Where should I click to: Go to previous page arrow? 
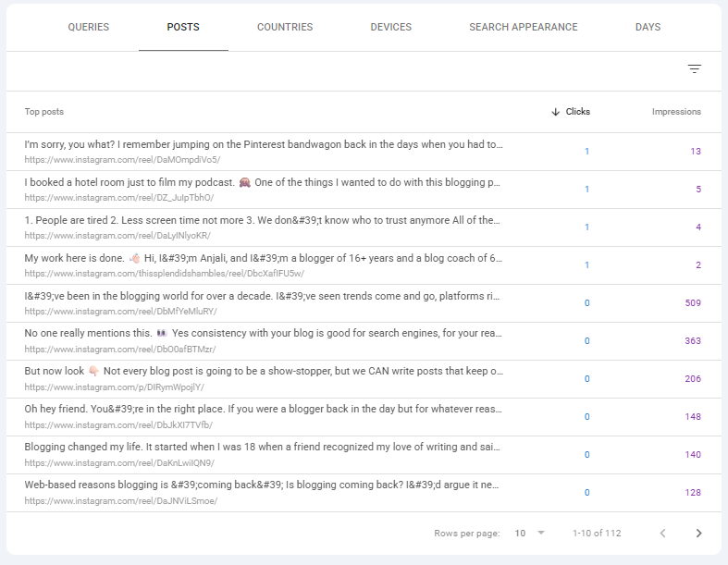pyautogui.click(x=663, y=533)
